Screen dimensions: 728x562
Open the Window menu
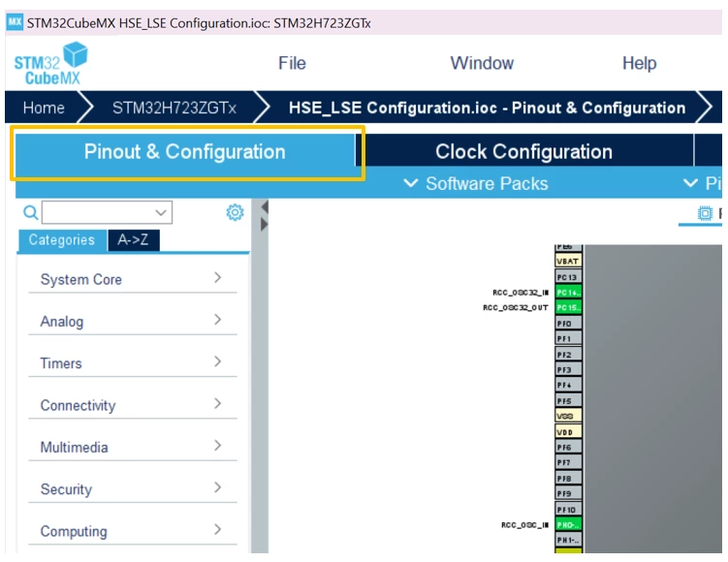[x=482, y=63]
